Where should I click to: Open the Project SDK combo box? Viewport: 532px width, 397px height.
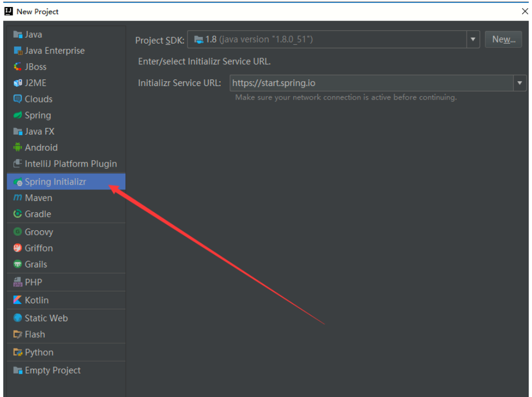pos(334,39)
